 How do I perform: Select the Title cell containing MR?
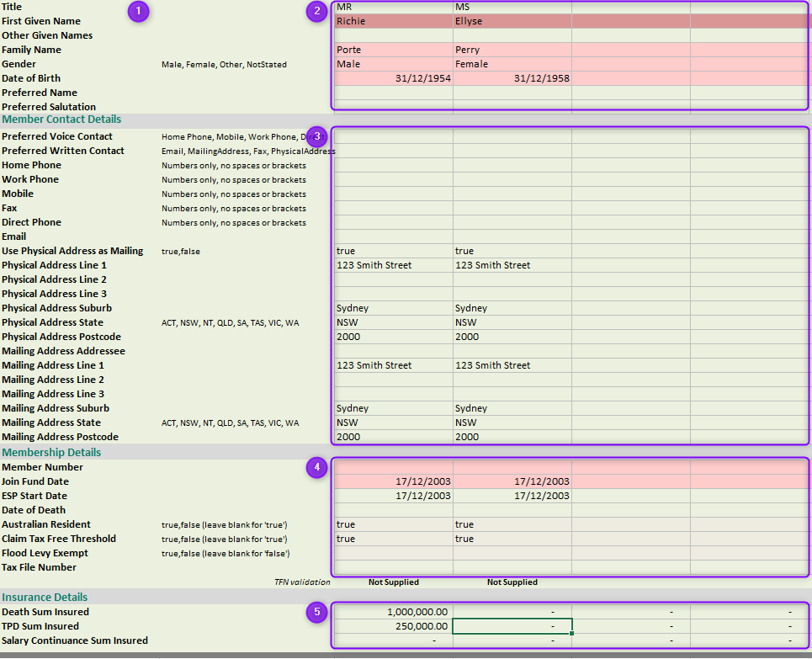coord(394,8)
